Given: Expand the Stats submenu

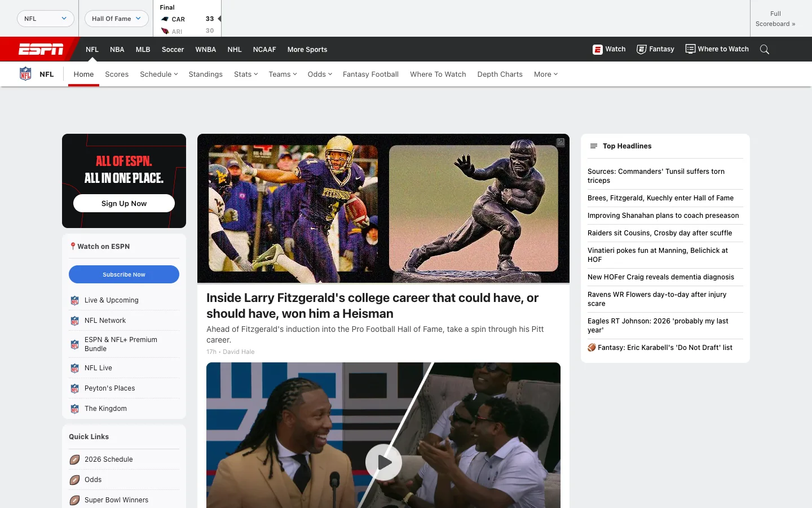Looking at the screenshot, I should (246, 74).
